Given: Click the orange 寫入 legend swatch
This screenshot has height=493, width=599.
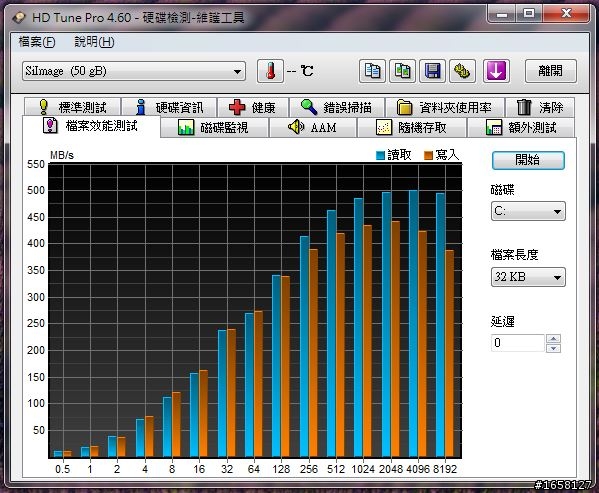Looking at the screenshot, I should (x=429, y=155).
